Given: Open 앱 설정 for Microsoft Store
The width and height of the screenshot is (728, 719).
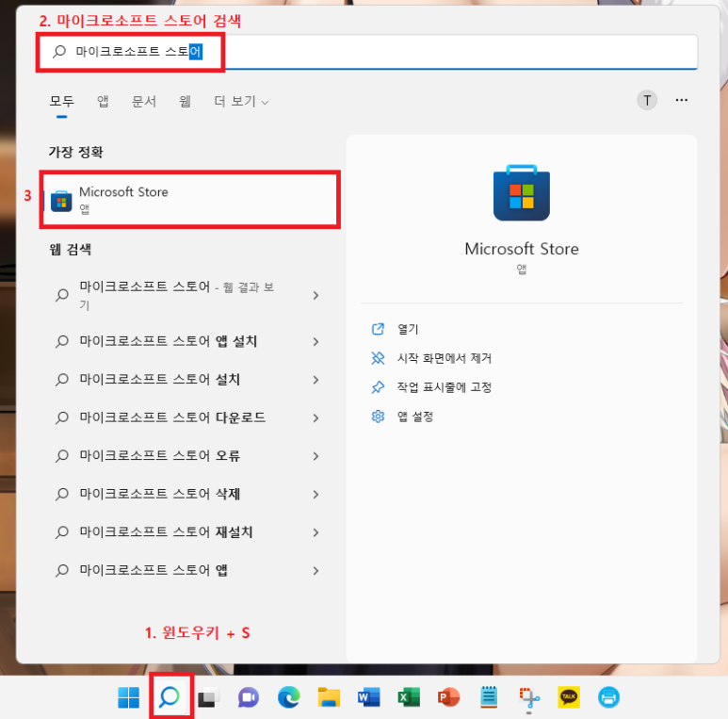Looking at the screenshot, I should click(415, 417).
